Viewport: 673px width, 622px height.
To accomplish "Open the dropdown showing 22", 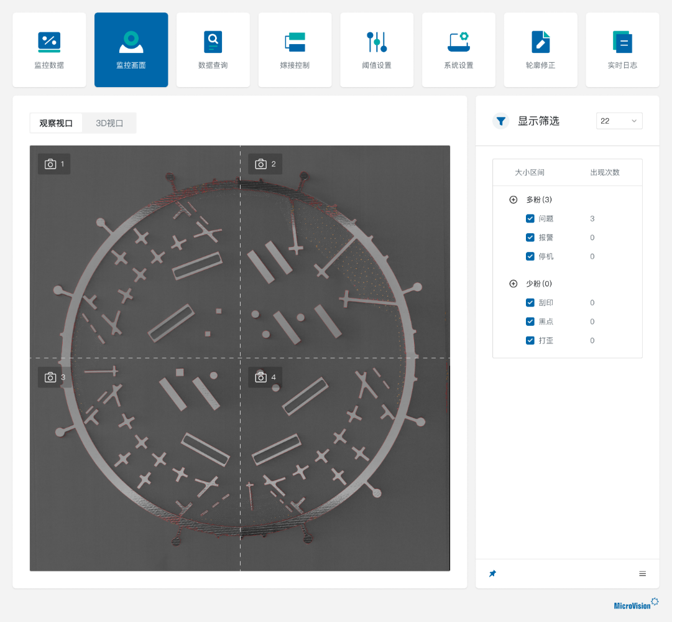I will point(619,121).
